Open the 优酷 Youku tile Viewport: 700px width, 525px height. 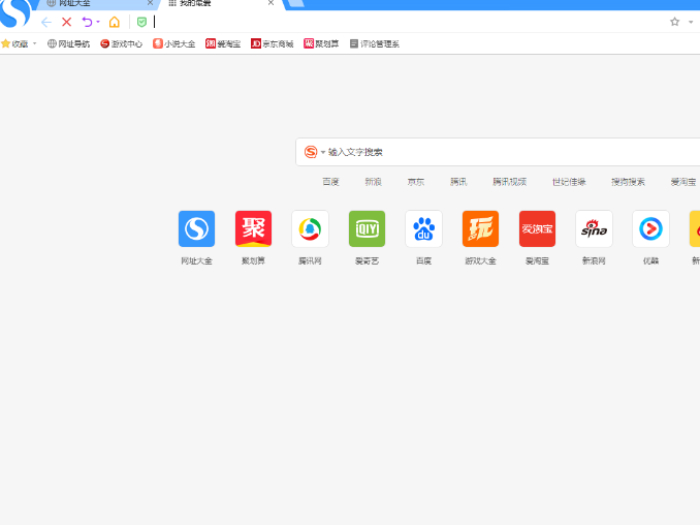pos(651,229)
